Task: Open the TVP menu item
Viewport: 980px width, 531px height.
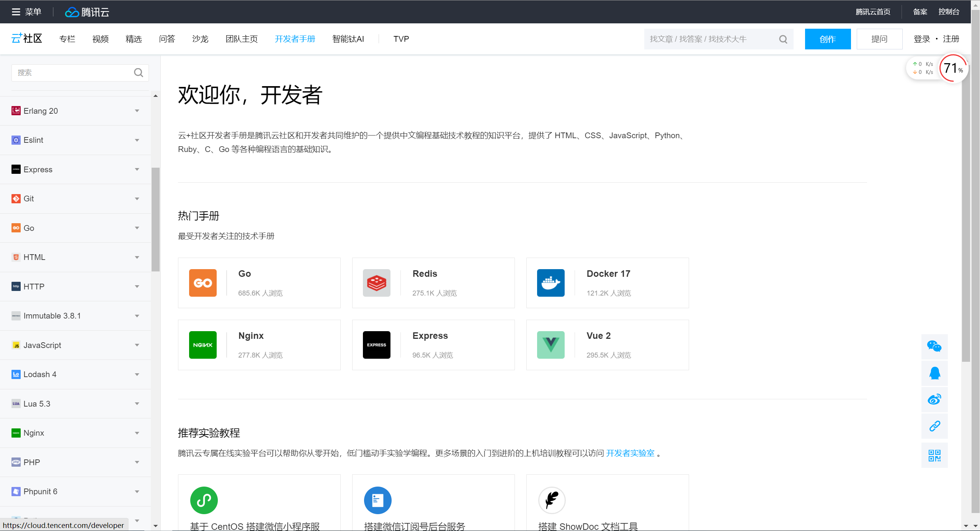Action: pyautogui.click(x=400, y=39)
